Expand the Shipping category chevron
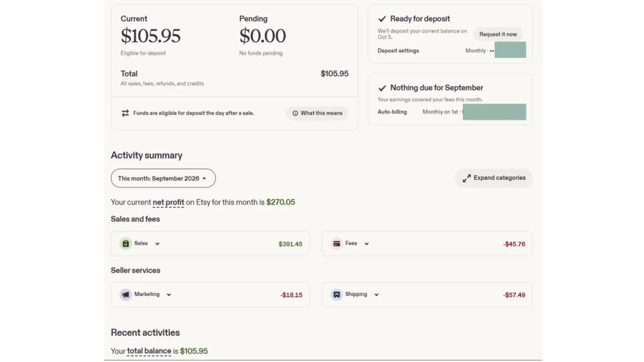644x362 pixels. click(377, 295)
